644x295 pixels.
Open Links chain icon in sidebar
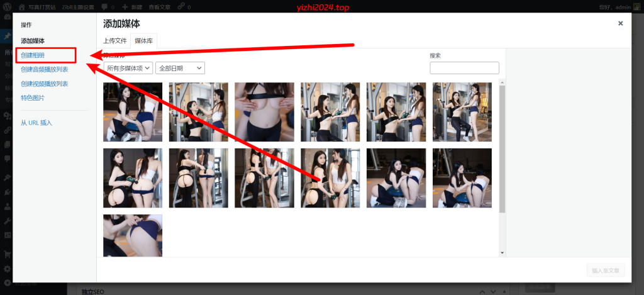click(7, 130)
